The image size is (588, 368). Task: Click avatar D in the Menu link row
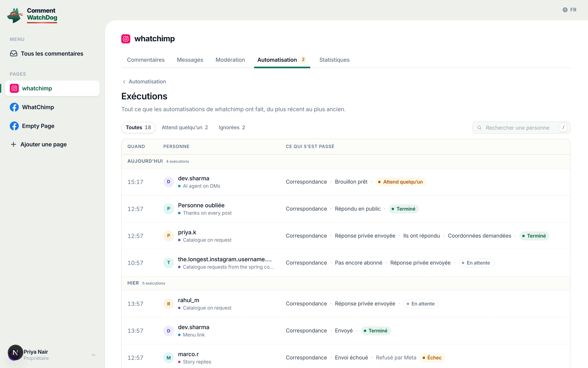coord(169,331)
